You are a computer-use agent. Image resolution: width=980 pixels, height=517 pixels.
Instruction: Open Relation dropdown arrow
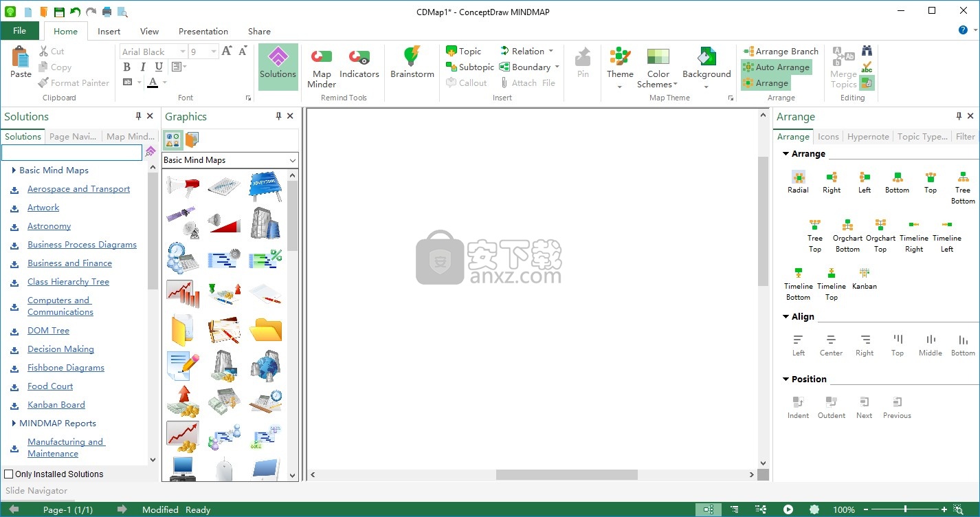550,51
